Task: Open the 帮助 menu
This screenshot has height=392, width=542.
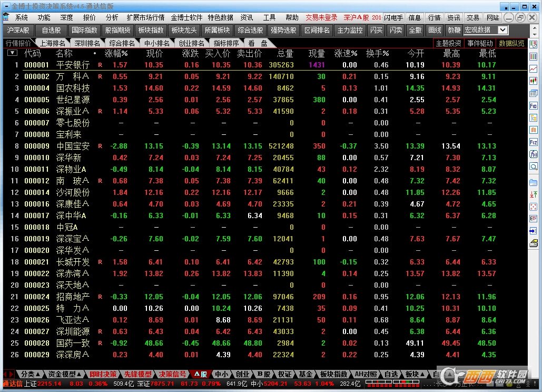Action: [292, 17]
